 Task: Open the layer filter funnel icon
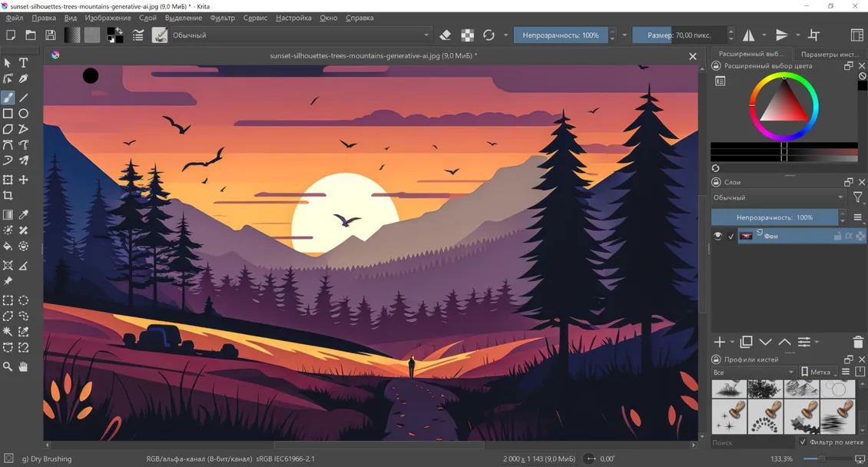click(858, 198)
